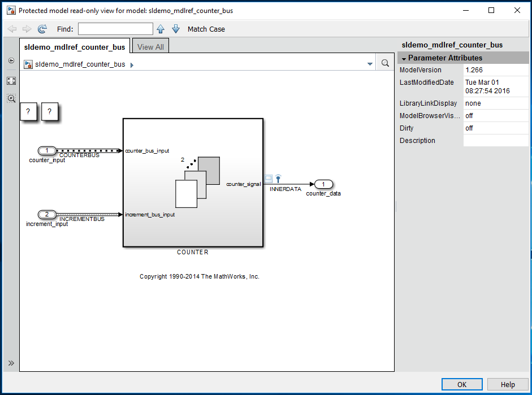Select the counter_data outport block
Viewport: 532px width, 395px height.
click(x=323, y=184)
